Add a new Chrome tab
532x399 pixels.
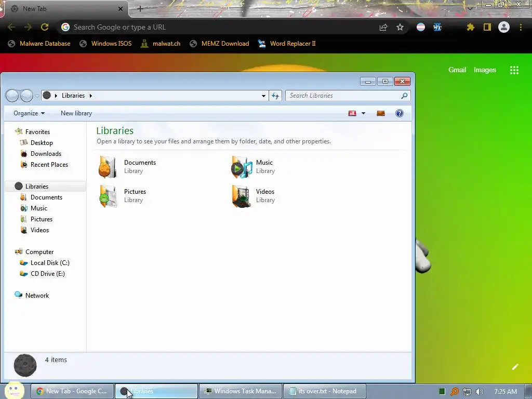(x=140, y=9)
